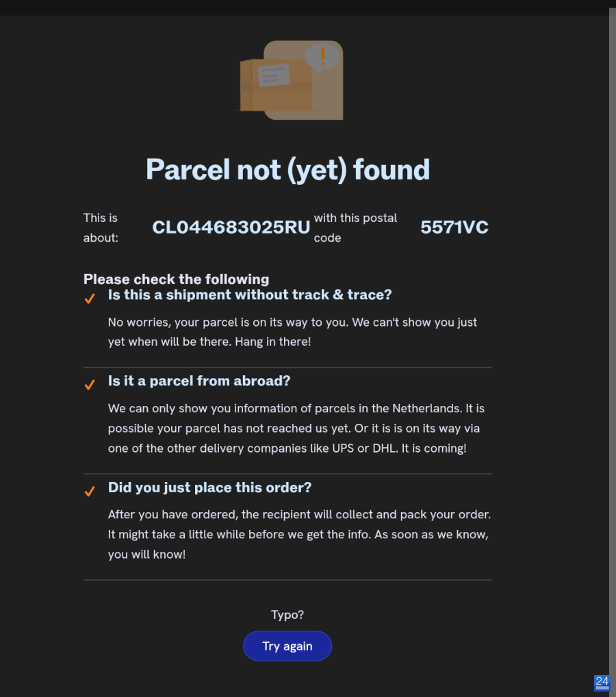Viewport: 616px width, 697px height.
Task: Click the Try again button
Action: pos(287,646)
